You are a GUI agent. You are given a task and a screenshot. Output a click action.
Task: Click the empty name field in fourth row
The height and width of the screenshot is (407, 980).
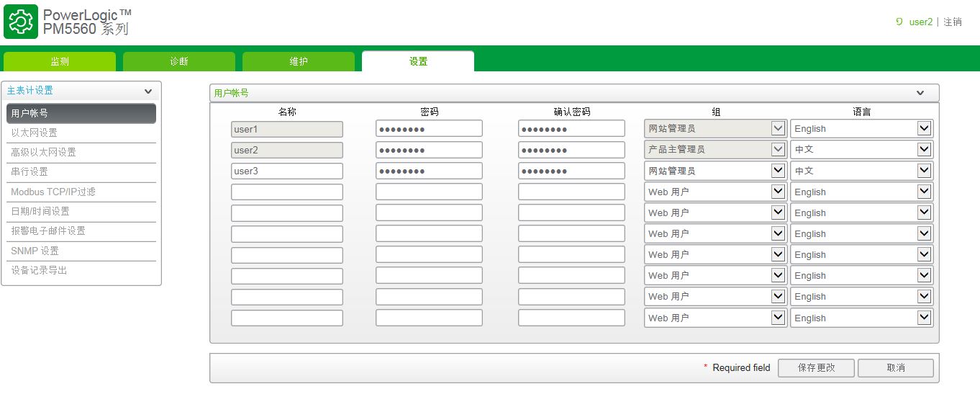[x=287, y=192]
